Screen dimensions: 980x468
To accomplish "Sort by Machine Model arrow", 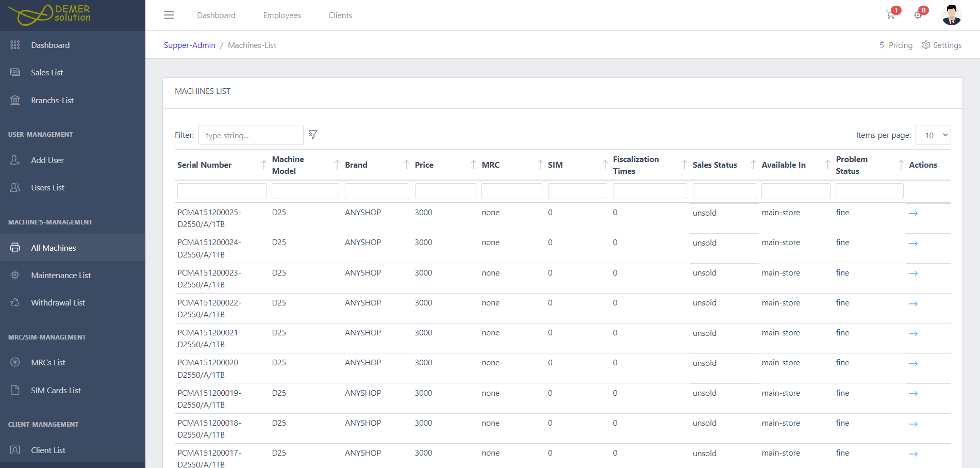I will (x=337, y=165).
